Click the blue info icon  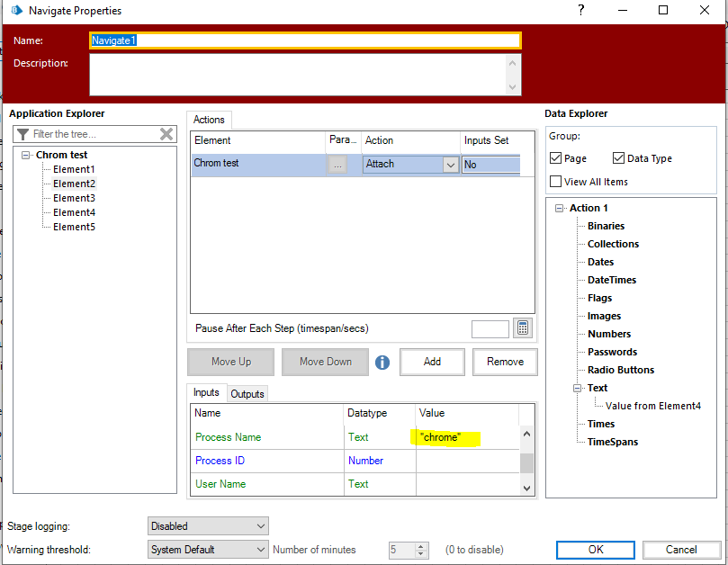[382, 362]
